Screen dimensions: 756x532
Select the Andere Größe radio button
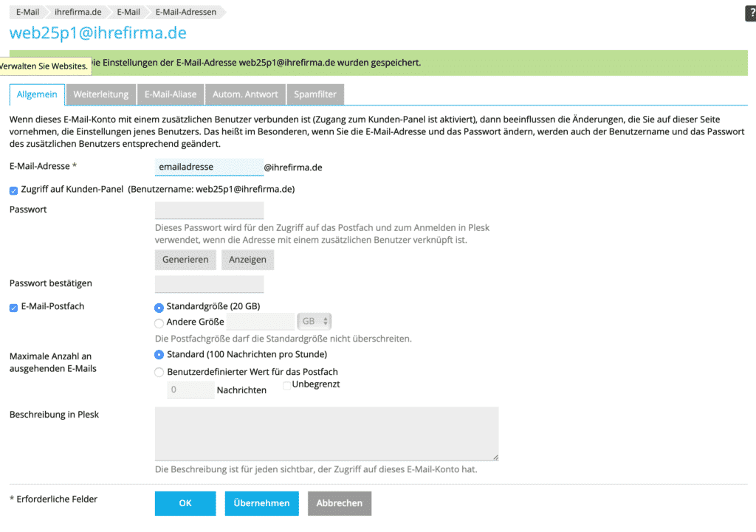tap(159, 322)
